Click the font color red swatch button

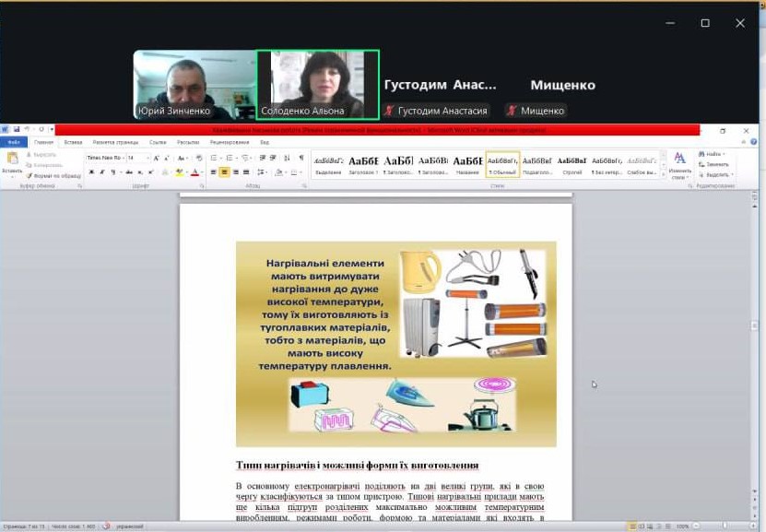tap(195, 172)
